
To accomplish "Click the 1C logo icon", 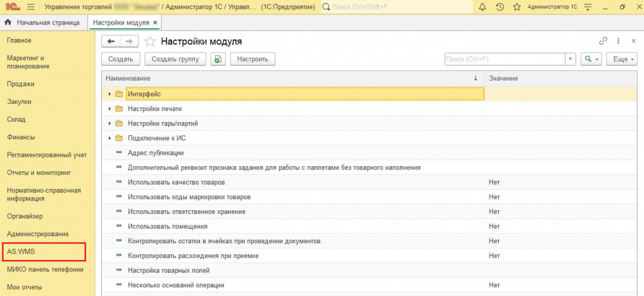I will tap(11, 7).
